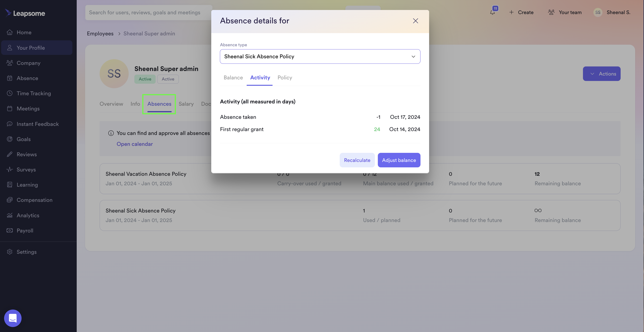Viewport: 644px width, 332px height.
Task: Click the grey Active status badge
Action: click(168, 79)
